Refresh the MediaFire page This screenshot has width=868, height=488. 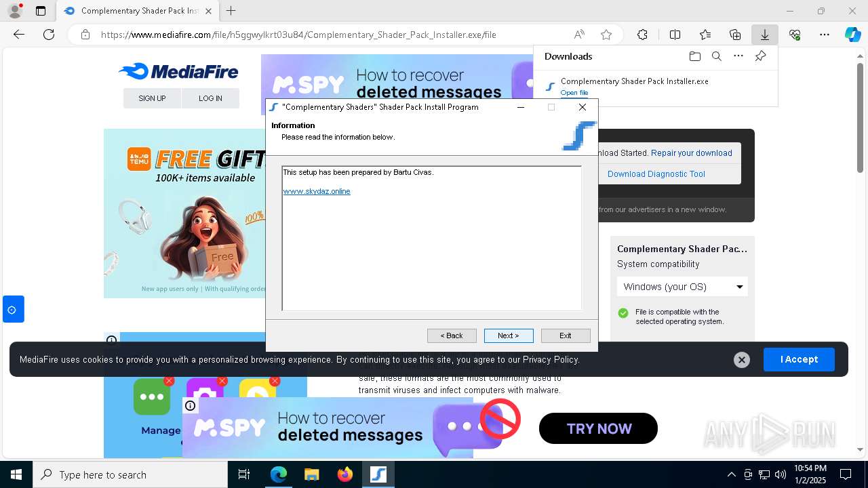coord(49,35)
